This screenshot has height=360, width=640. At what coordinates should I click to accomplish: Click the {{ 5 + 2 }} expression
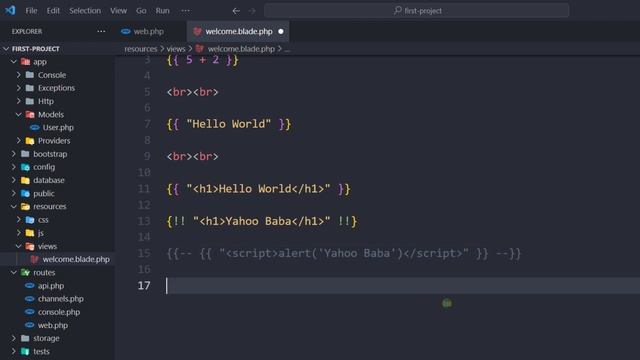(202, 60)
